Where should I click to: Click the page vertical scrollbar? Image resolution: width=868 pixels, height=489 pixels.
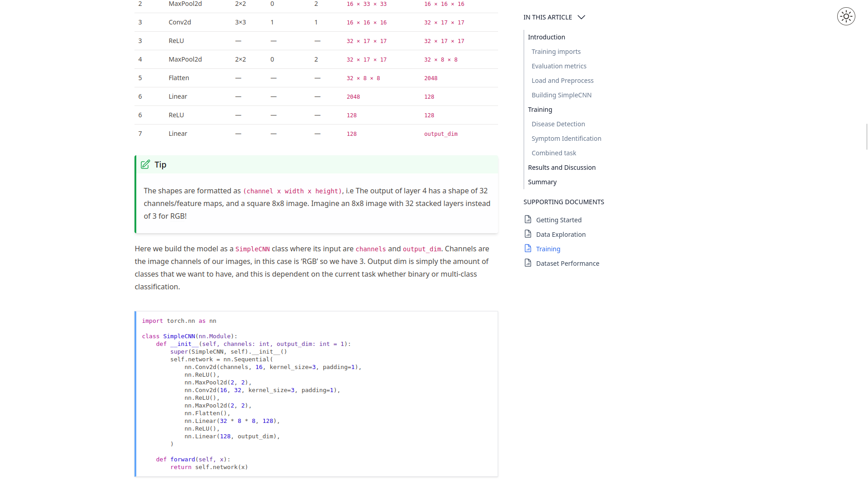pos(866,136)
